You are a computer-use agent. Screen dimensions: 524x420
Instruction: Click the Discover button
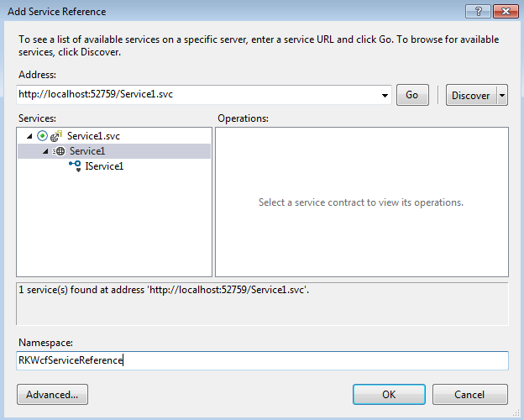(x=470, y=95)
